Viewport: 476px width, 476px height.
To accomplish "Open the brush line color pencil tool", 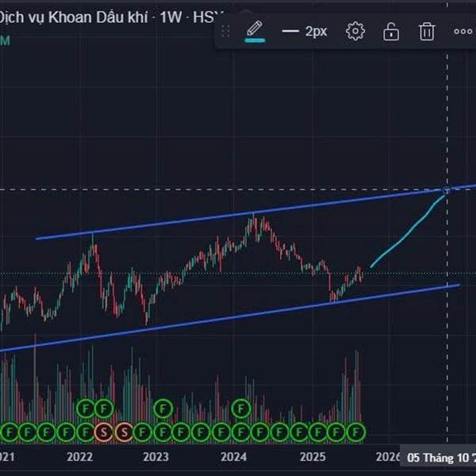I will click(x=255, y=31).
